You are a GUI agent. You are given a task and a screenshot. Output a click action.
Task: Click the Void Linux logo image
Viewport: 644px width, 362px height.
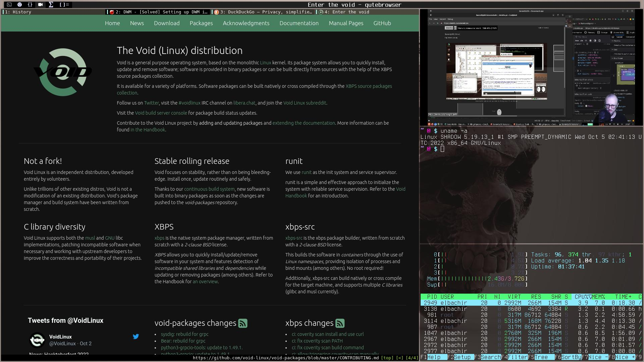[x=63, y=72]
